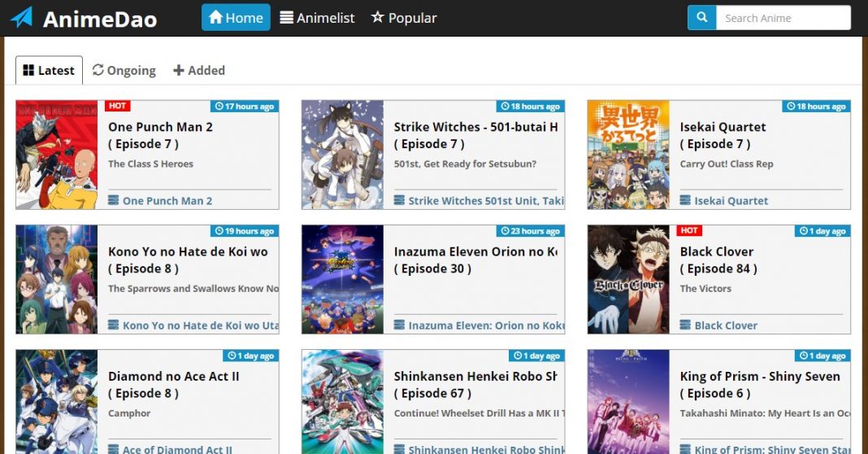The width and height of the screenshot is (868, 454).
Task: Click the list icon beside One Punch Man 2 series
Action: click(114, 200)
